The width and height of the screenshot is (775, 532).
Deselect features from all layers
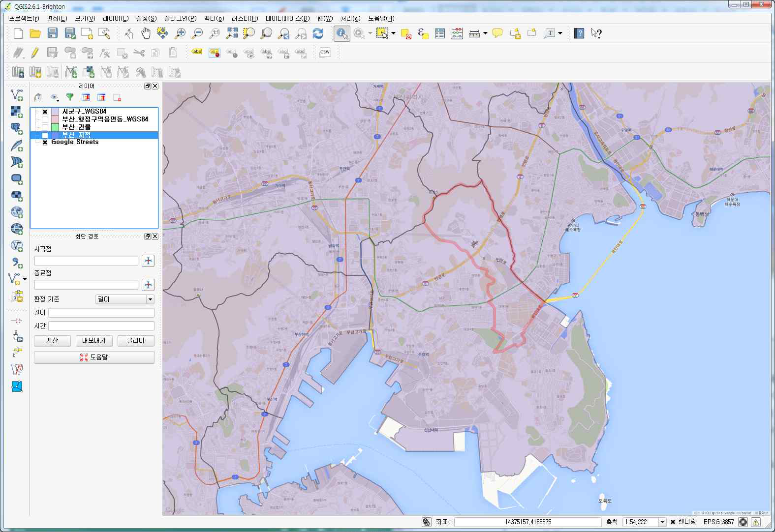pyautogui.click(x=405, y=33)
